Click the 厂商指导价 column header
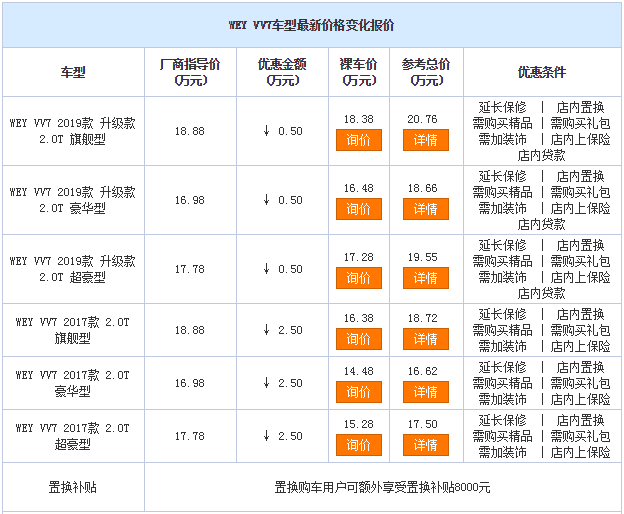Screen dimensions: 624x514 pos(190,72)
